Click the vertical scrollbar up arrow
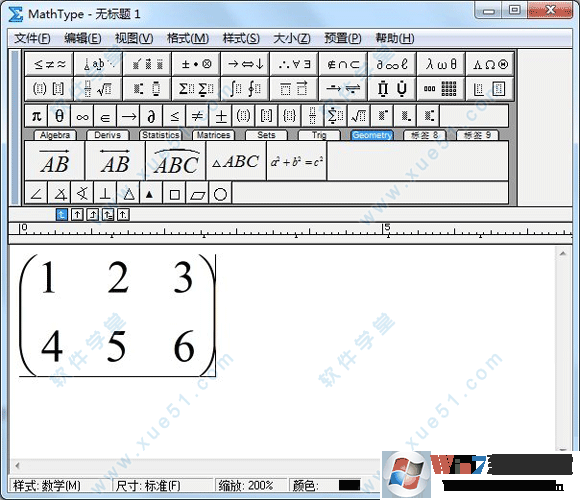This screenshot has width=580, height=500. click(x=563, y=253)
